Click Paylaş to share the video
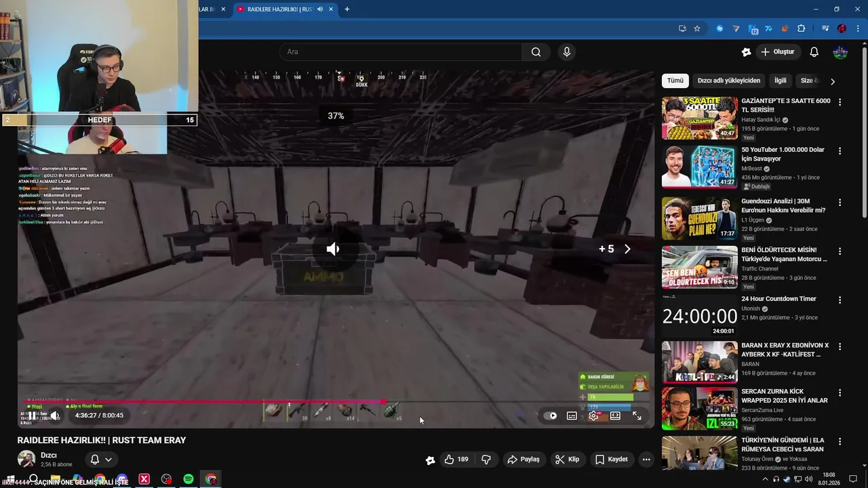Screen dimensions: 868x488 [524, 460]
